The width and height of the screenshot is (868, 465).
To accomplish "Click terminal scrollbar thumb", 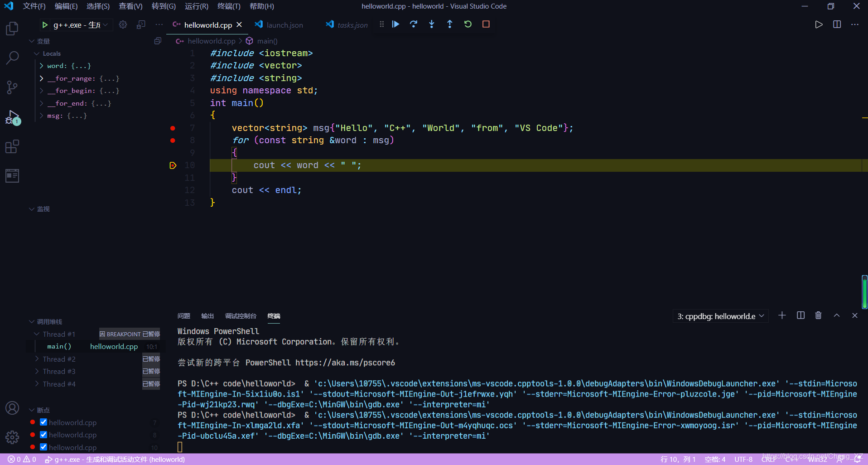I will point(864,292).
